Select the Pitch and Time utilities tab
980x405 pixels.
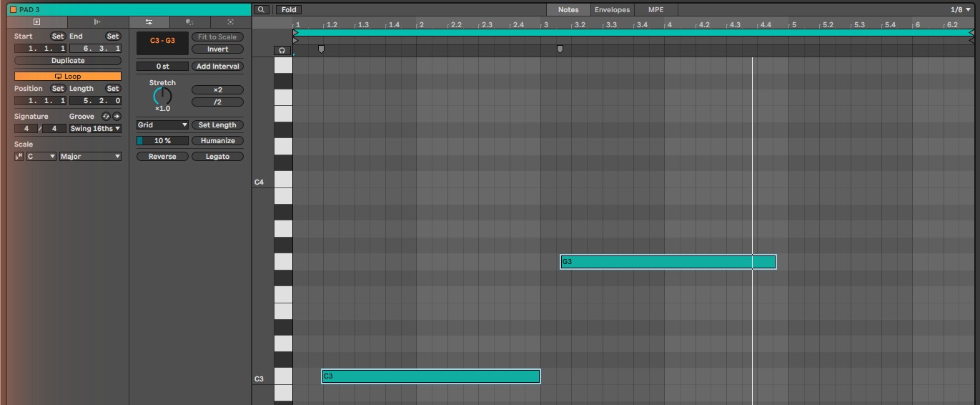tap(149, 22)
